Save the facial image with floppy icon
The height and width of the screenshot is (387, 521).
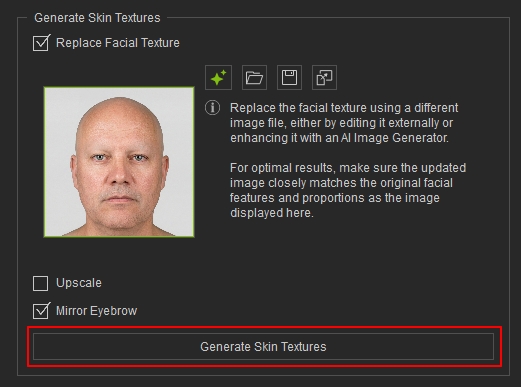289,78
